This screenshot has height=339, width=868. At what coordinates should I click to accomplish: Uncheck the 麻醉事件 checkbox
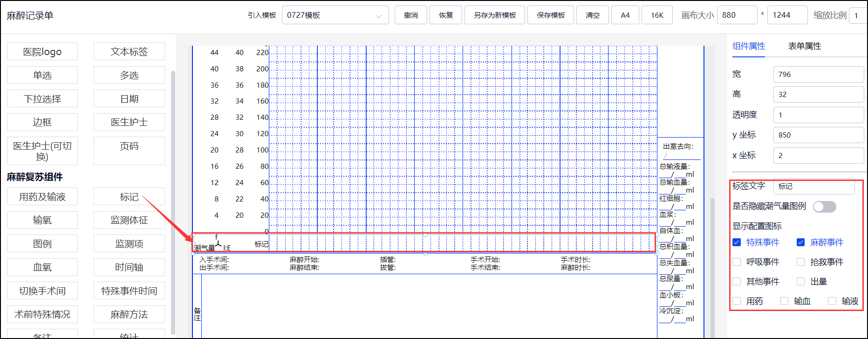[x=800, y=242]
